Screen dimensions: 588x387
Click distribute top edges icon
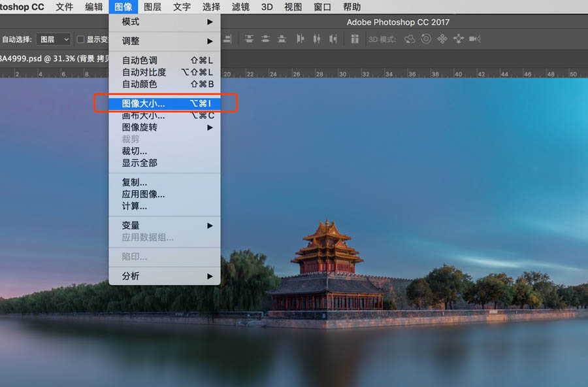point(249,39)
